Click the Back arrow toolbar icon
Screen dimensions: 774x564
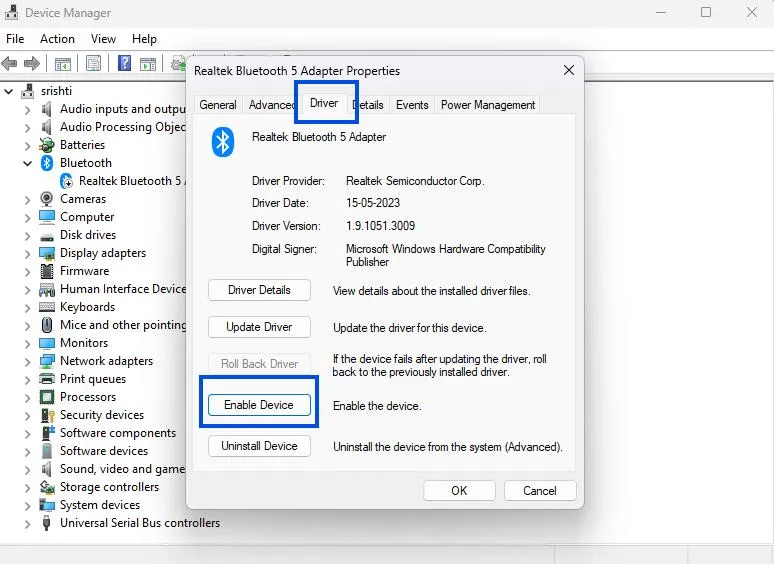(x=9, y=63)
